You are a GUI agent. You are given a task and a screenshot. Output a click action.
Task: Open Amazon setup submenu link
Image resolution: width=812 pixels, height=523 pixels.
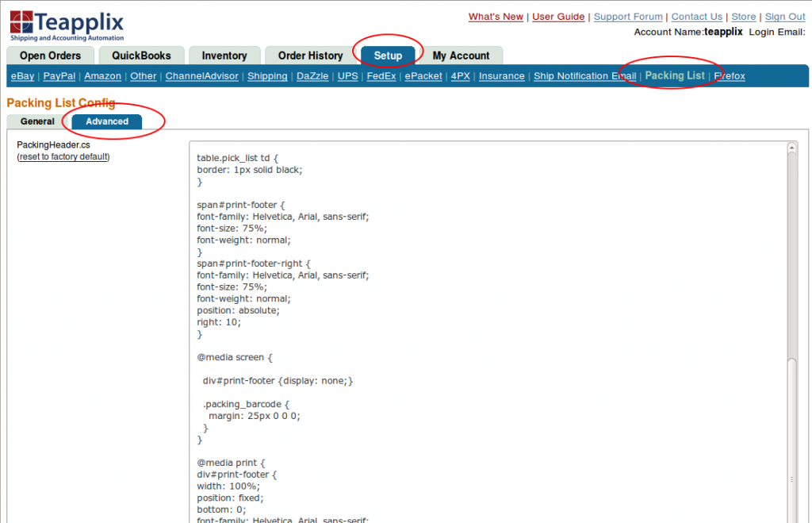[x=102, y=76]
